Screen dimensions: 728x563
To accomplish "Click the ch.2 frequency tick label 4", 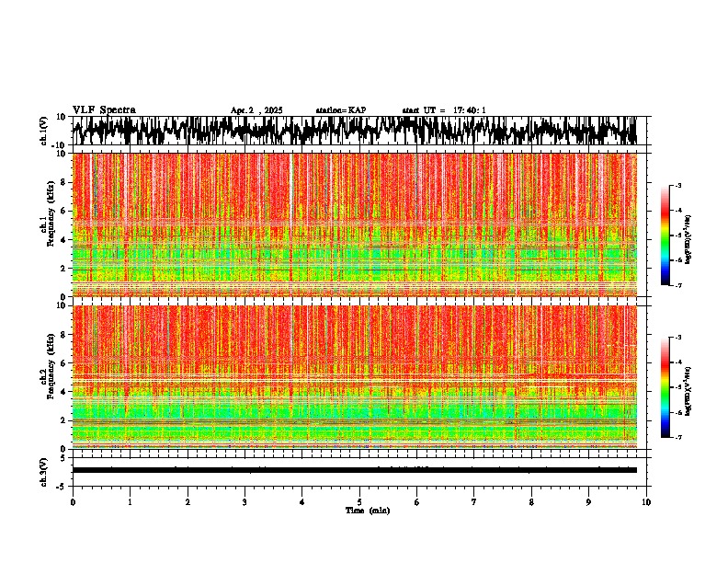I will [x=64, y=392].
